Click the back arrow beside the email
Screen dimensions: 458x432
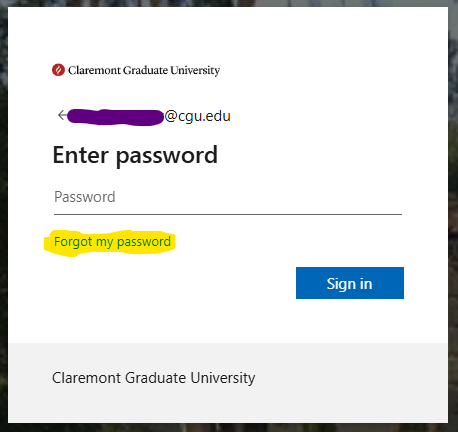pyautogui.click(x=62, y=115)
